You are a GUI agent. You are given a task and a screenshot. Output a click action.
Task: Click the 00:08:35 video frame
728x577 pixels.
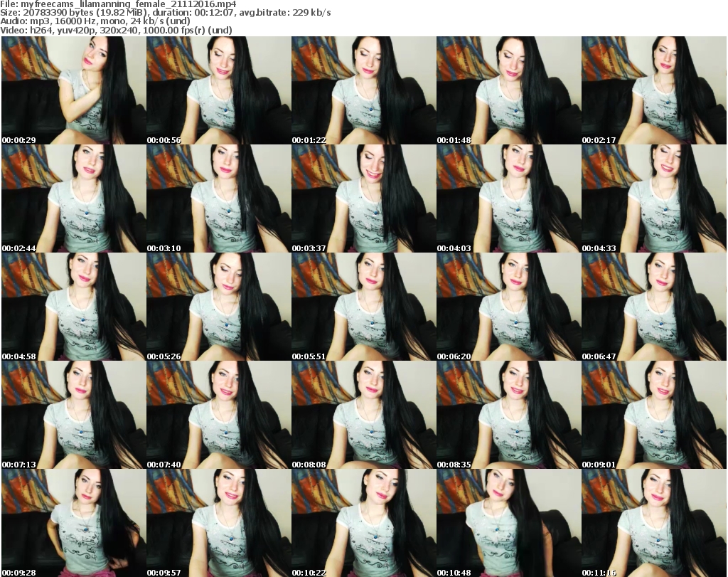[508, 415]
